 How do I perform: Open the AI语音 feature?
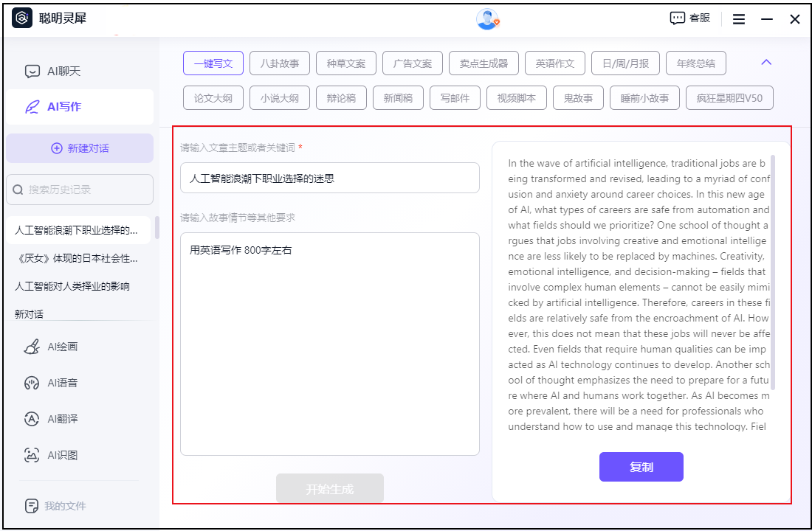tap(61, 382)
